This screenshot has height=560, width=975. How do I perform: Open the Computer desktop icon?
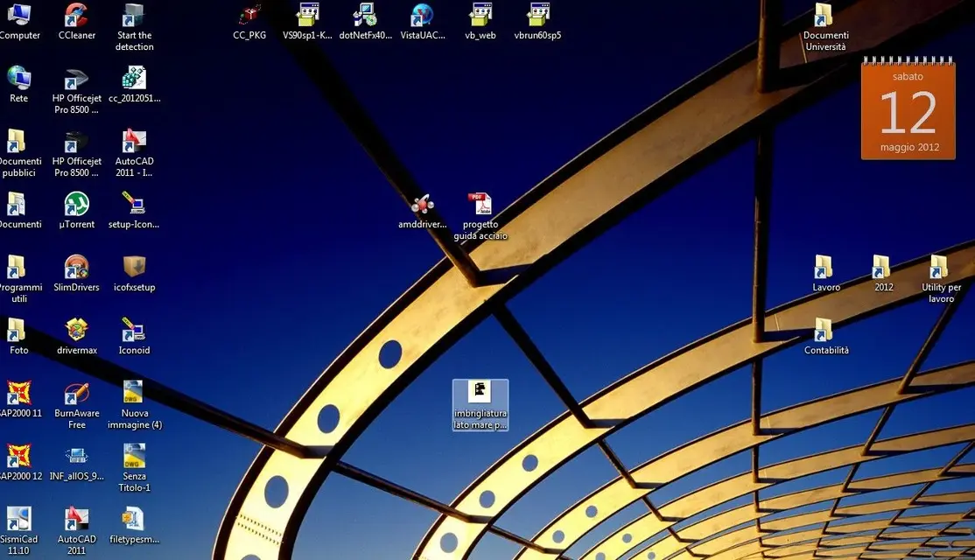tap(18, 22)
